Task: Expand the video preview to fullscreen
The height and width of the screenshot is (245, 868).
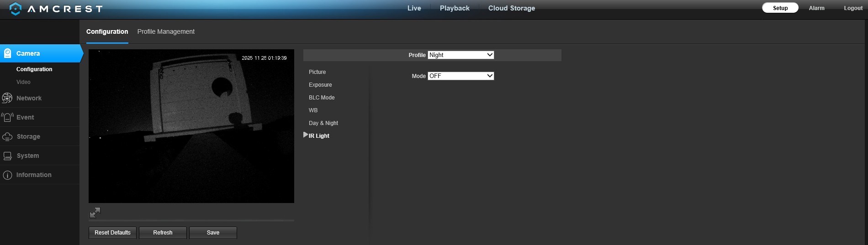Action: click(x=95, y=213)
